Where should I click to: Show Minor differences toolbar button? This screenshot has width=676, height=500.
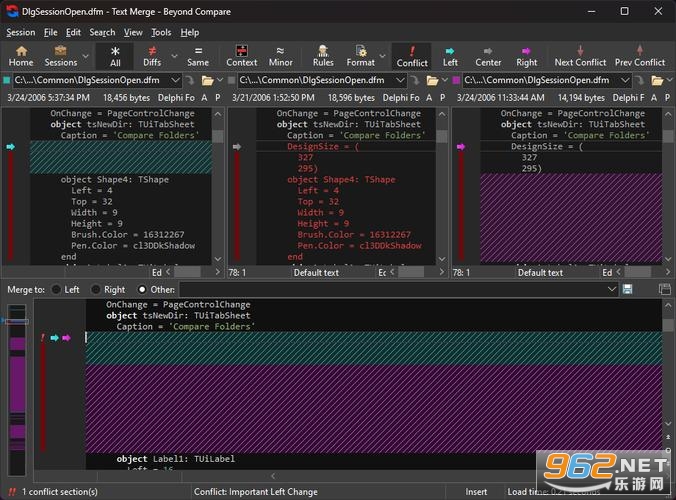coord(280,56)
